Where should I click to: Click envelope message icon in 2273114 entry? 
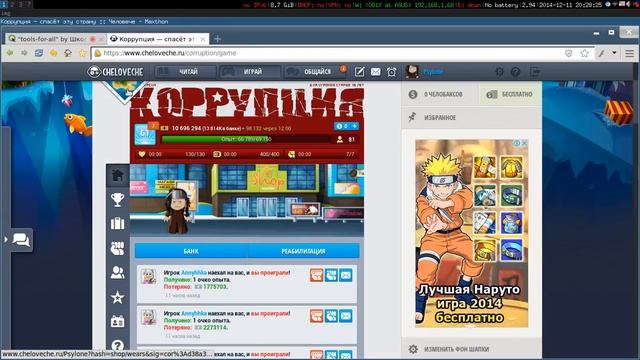point(346,316)
